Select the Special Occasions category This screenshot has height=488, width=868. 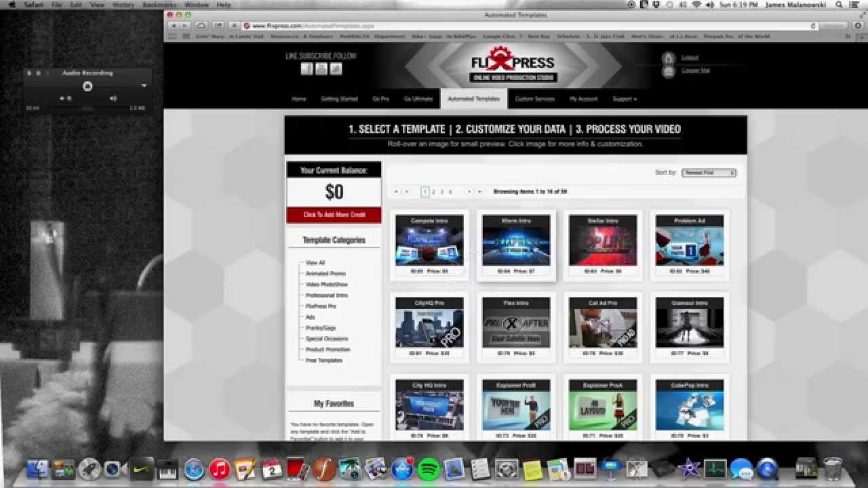[327, 339]
